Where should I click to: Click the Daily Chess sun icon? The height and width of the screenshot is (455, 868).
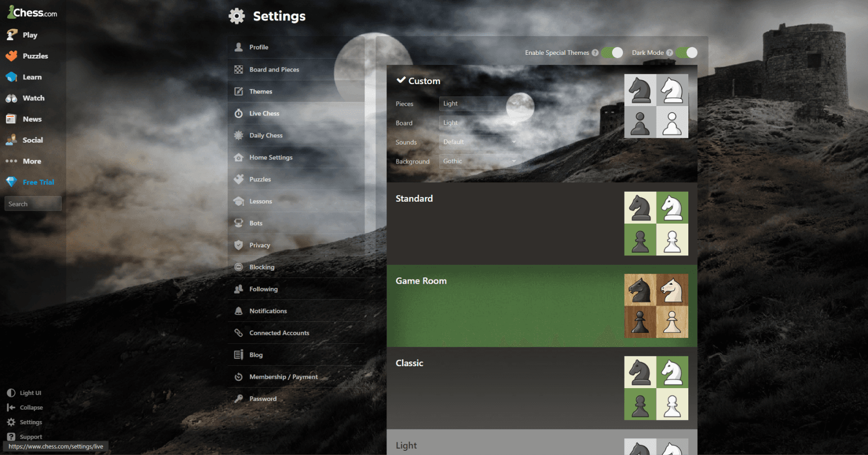pyautogui.click(x=239, y=135)
